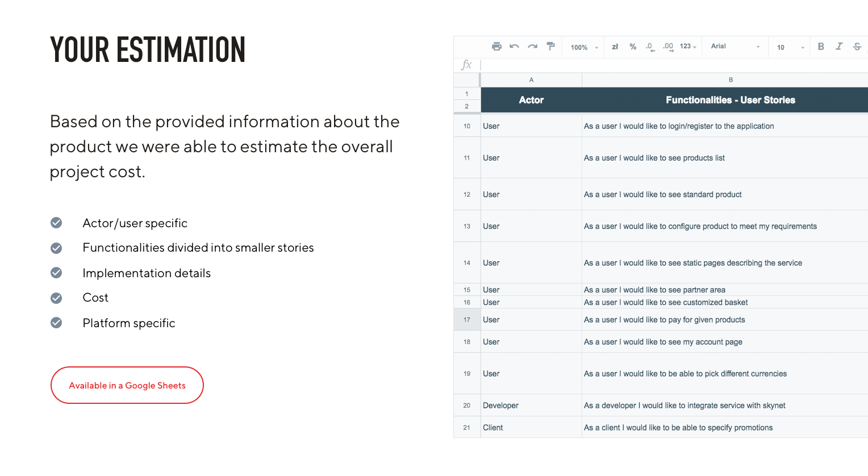
Task: Increase decimal places
Action: tap(667, 47)
